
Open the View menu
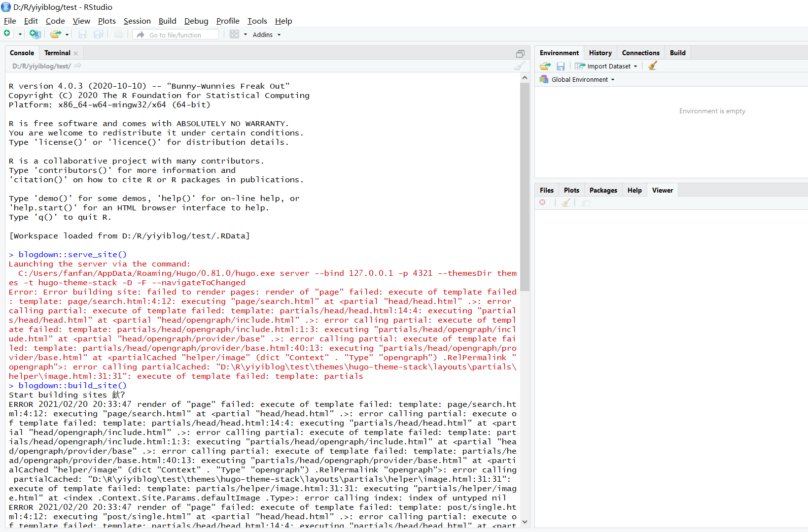point(81,21)
